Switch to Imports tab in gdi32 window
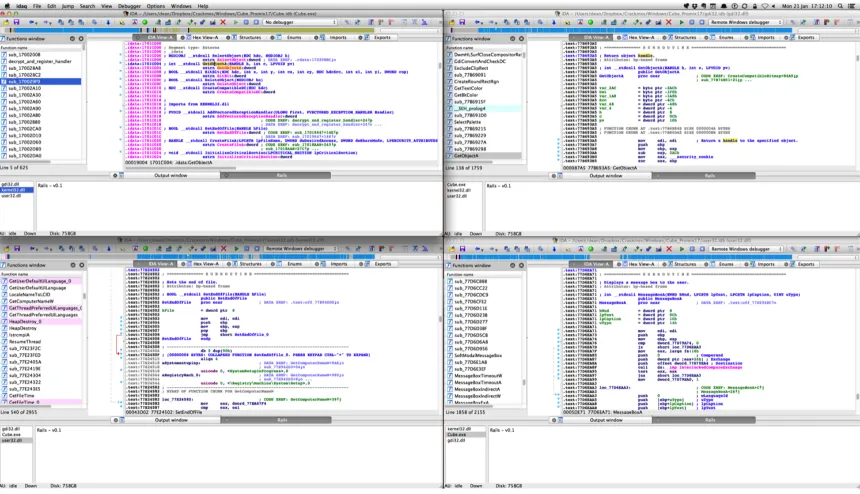 [766, 37]
